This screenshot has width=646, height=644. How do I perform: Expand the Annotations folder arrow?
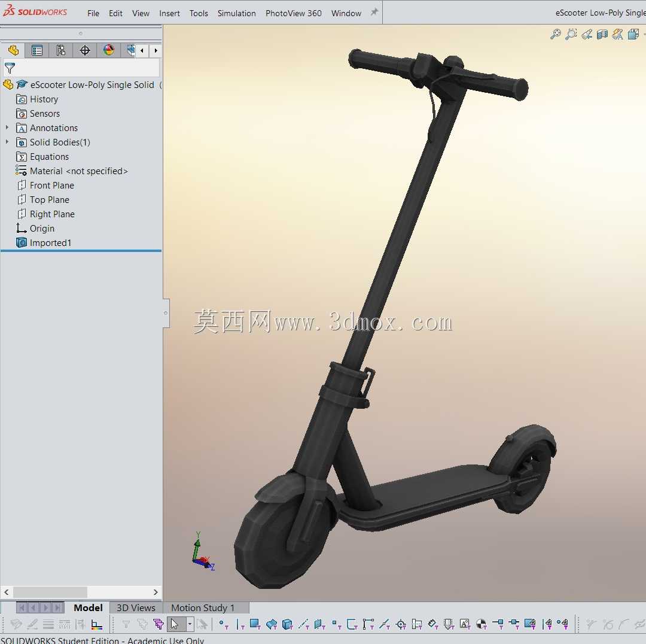click(x=7, y=127)
